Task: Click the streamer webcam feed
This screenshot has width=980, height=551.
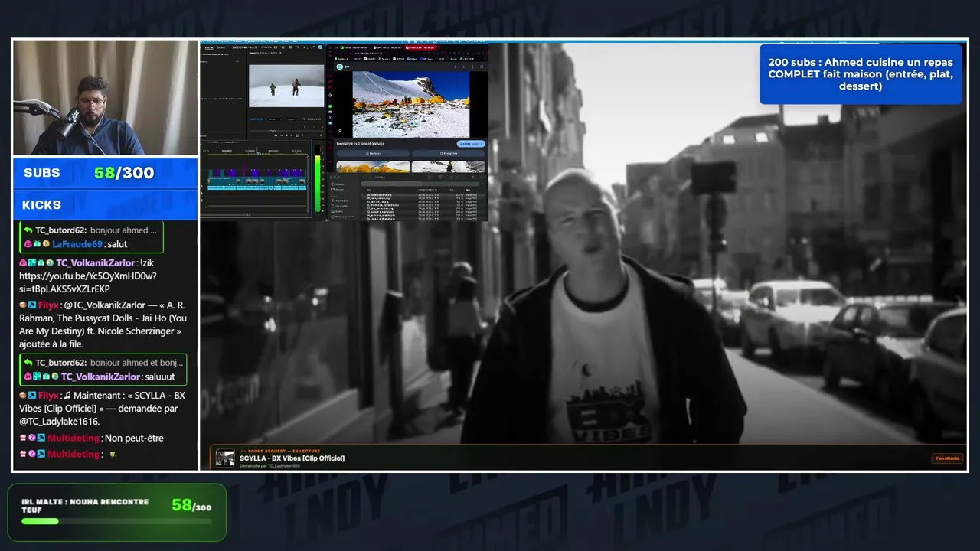Action: [106, 97]
